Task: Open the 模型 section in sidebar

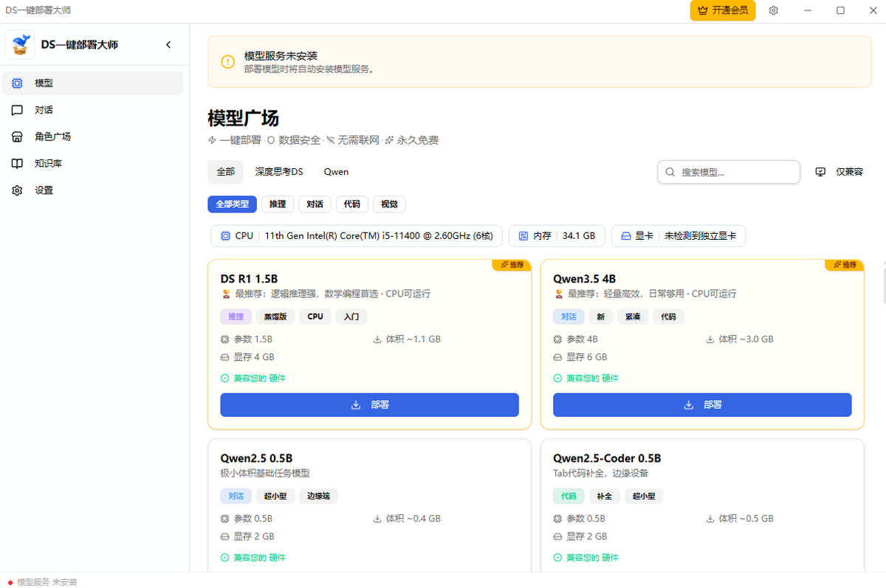Action: (92, 83)
